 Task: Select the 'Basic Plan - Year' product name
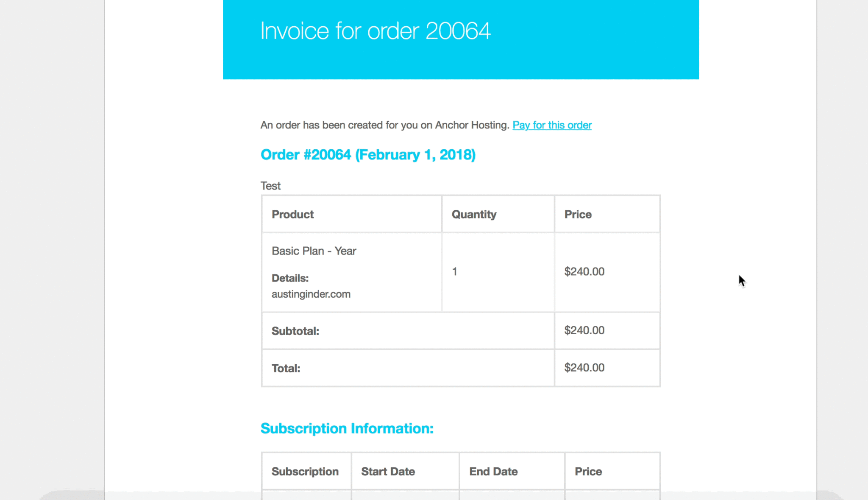(314, 251)
